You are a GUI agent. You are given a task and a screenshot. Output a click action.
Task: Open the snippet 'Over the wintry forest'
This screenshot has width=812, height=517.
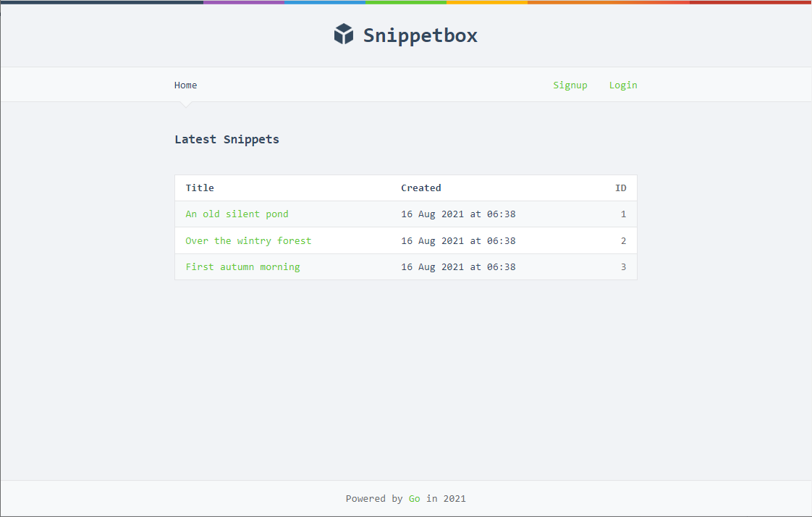coord(248,240)
